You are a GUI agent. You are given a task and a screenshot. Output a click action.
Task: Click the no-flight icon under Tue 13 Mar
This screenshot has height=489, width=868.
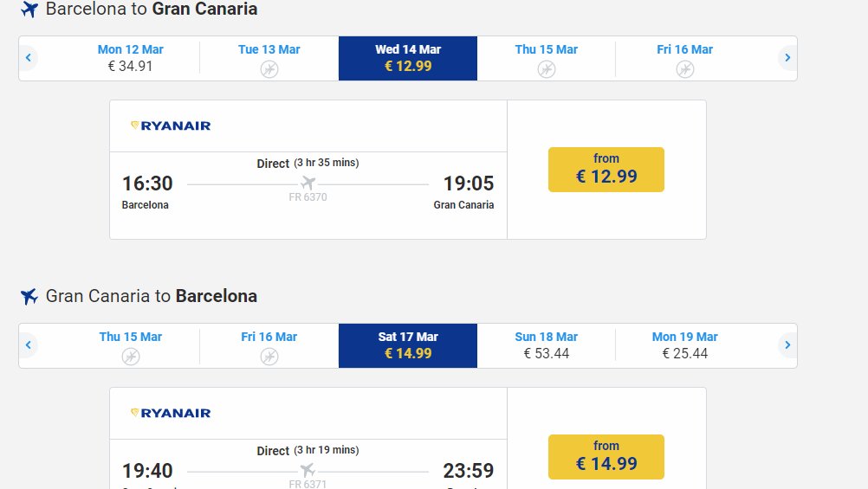[x=269, y=69]
